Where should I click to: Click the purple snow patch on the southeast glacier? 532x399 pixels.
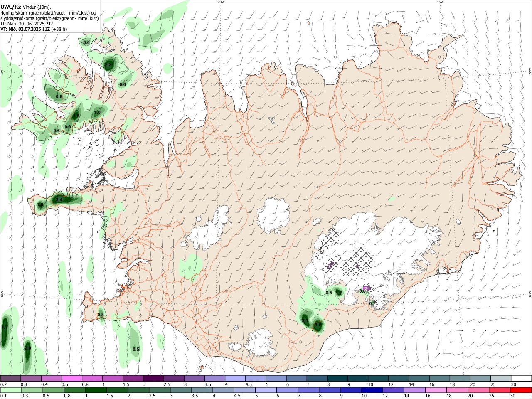pyautogui.click(x=366, y=288)
